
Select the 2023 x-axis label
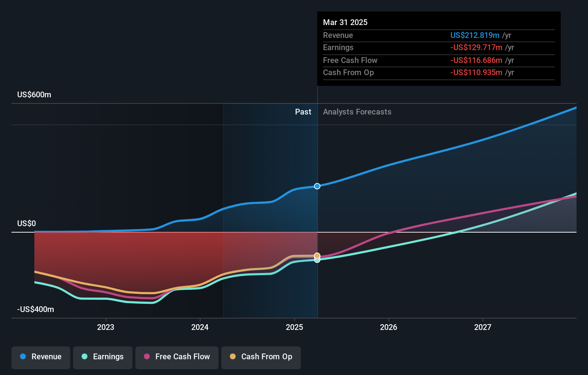106,327
